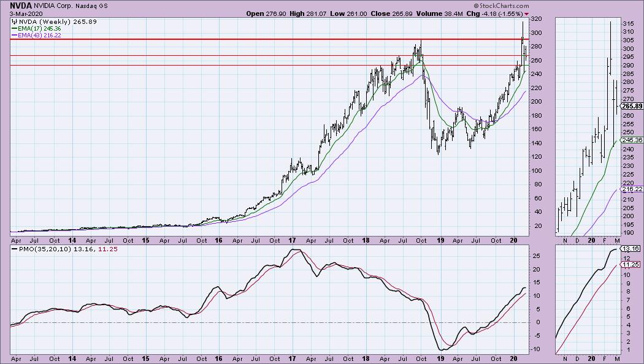Click the bold NVDA ticker in the header
Screen dimensions: 644x364
(21, 6)
